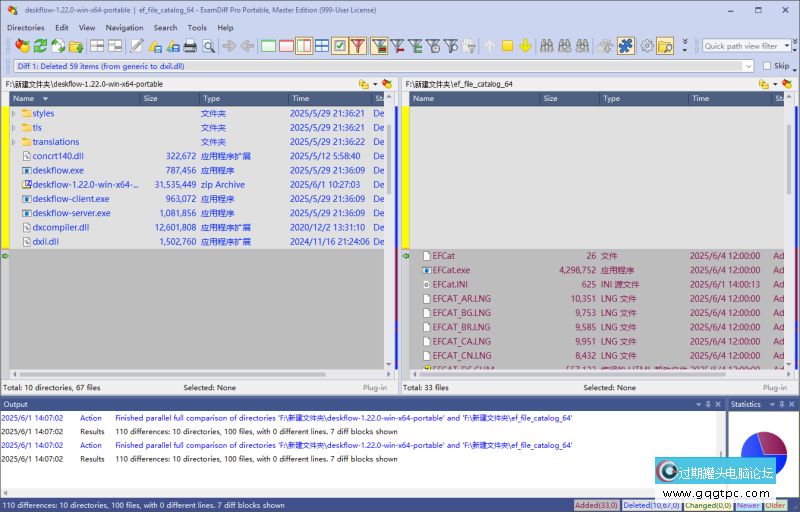Toggle the red funnel filter button
Screen dimensions: 800x512
pos(357,46)
